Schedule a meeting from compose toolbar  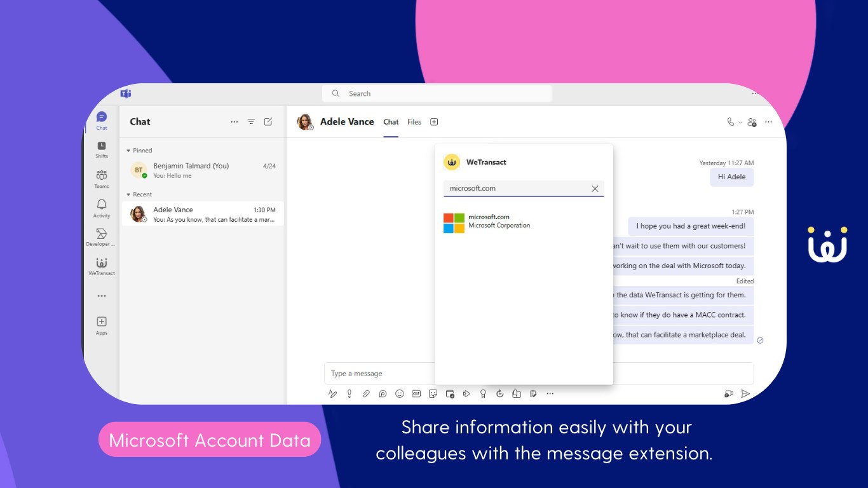450,394
